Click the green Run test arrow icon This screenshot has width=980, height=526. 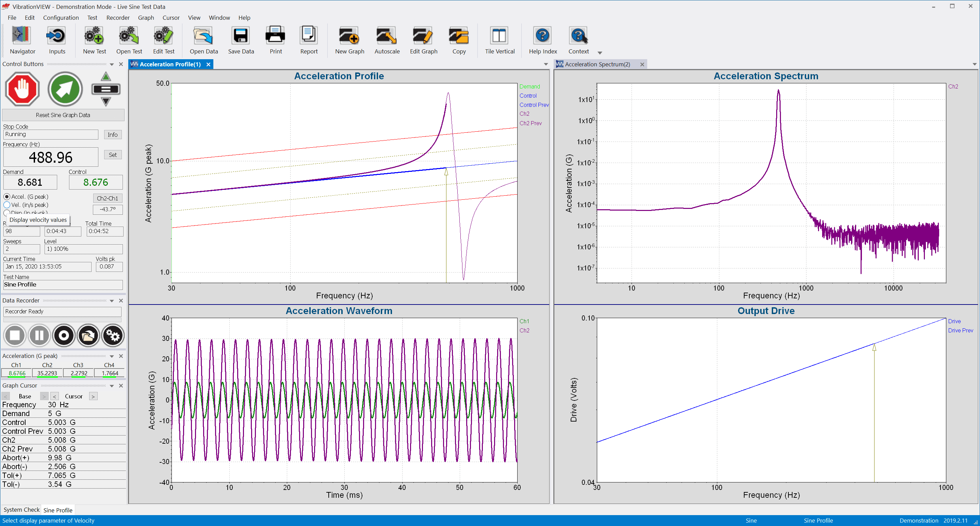click(x=65, y=89)
